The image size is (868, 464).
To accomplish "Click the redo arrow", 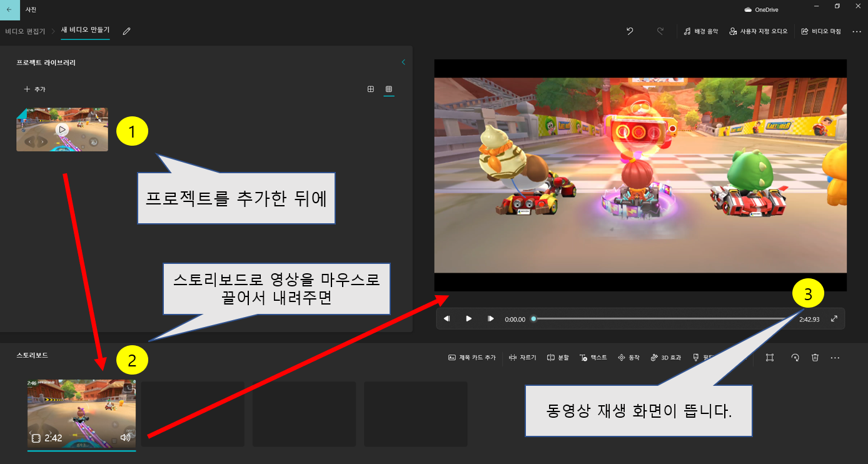I will click(x=660, y=31).
